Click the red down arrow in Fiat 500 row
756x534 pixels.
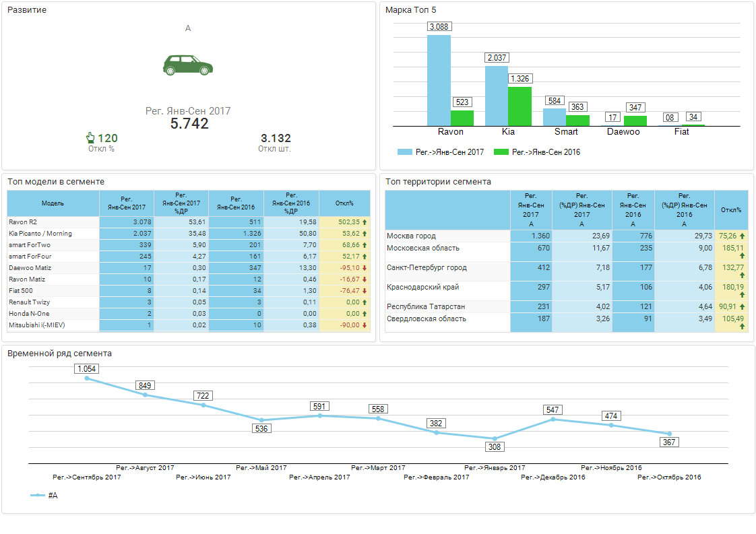point(365,291)
